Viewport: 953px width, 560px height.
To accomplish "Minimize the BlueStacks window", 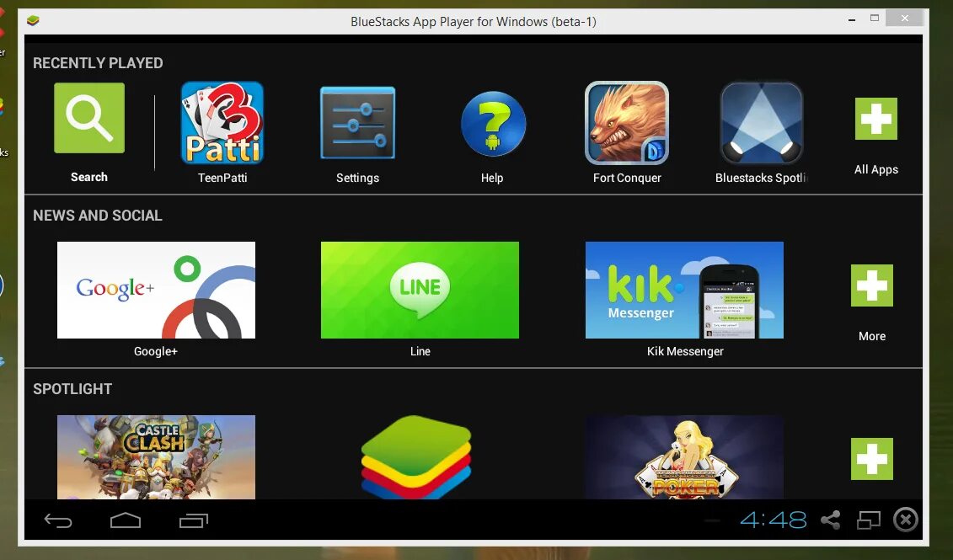I will [x=852, y=19].
